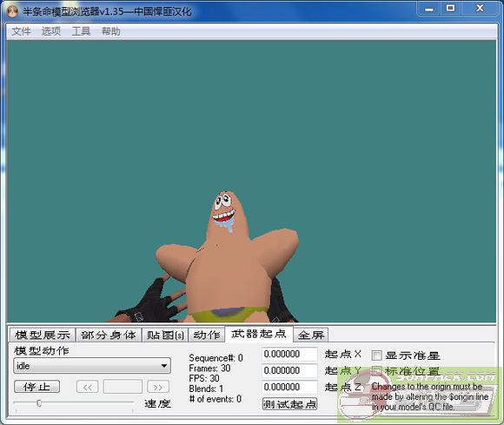The height and width of the screenshot is (425, 504).
Task: Enable the 显示准星 checkbox
Action: coord(376,355)
